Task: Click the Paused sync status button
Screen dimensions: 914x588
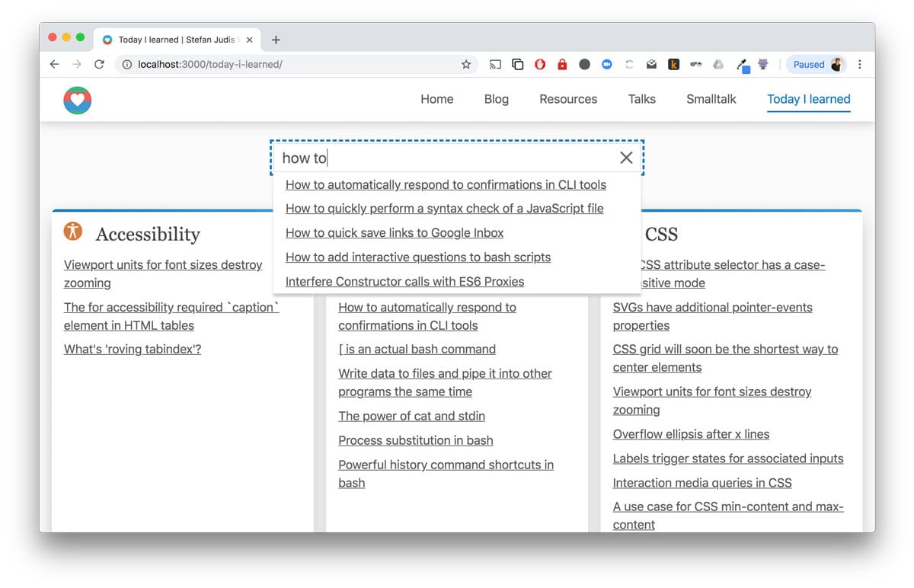Action: tap(810, 65)
